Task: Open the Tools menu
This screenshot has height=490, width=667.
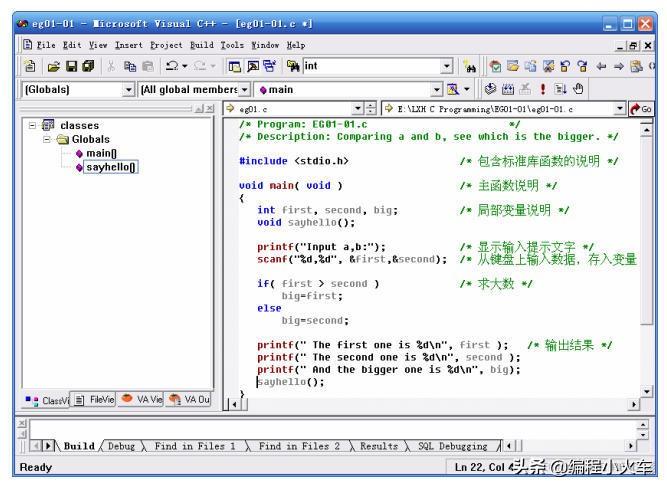Action: [x=232, y=45]
